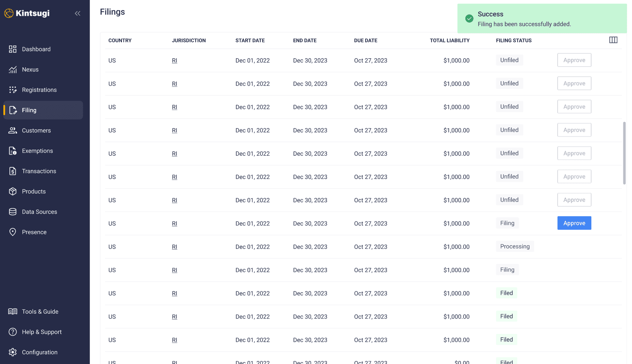The height and width of the screenshot is (364, 632).
Task: Open Transactions page
Action: point(43,171)
